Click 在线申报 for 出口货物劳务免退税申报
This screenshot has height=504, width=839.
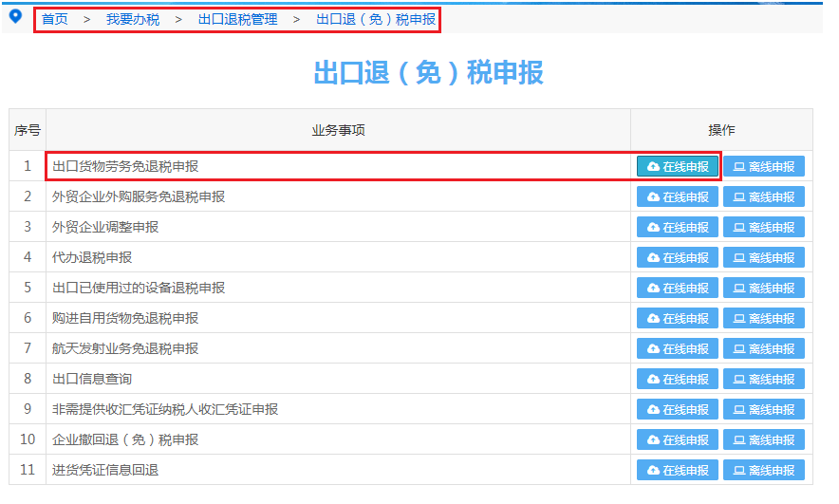point(678,166)
